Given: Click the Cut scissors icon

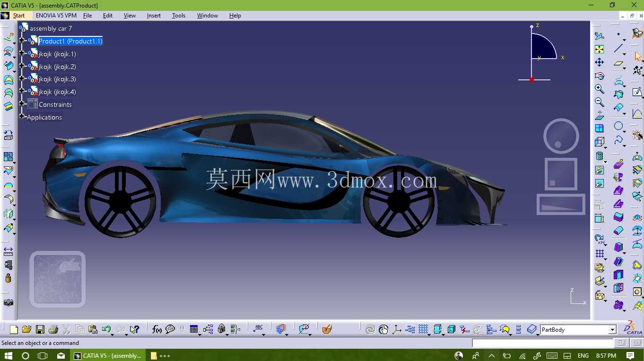Looking at the screenshot, I should pos(67,329).
